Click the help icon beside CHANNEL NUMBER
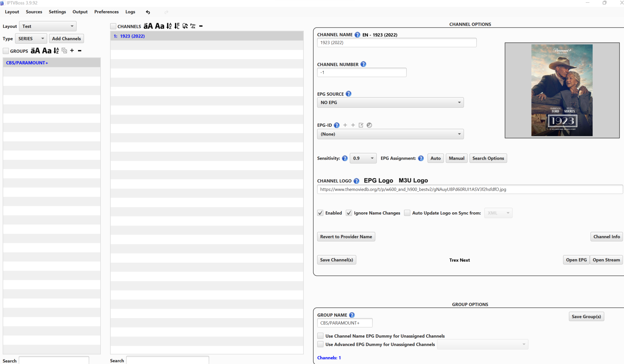 [x=363, y=64]
